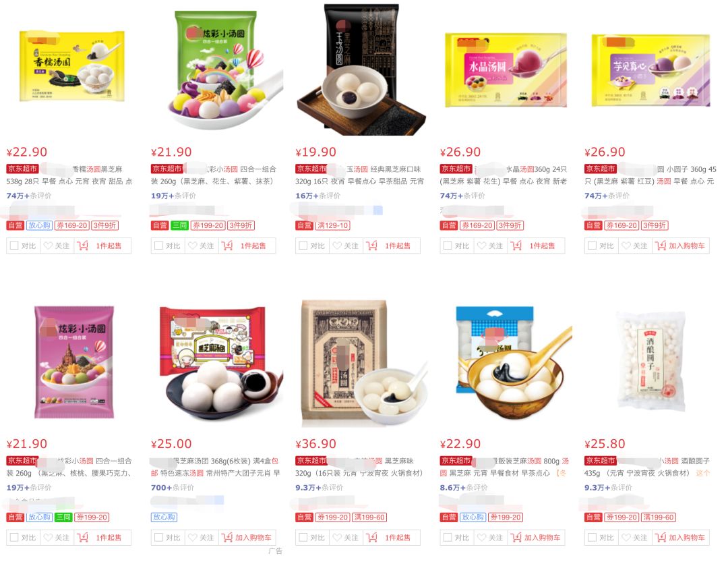Screen dimensions: 728x562
Task: Click the 券169-20 coupon tag on the 香糯汤圆 item
Action: click(x=72, y=225)
